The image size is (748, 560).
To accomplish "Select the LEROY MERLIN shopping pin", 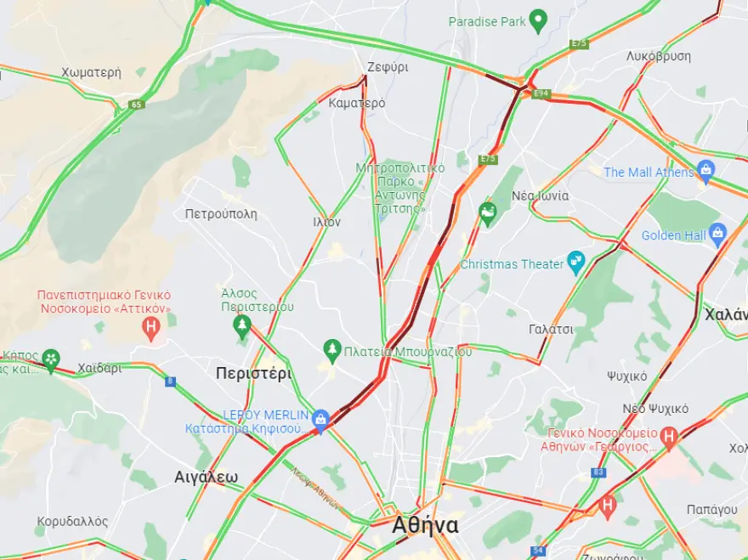I will pos(320,421).
